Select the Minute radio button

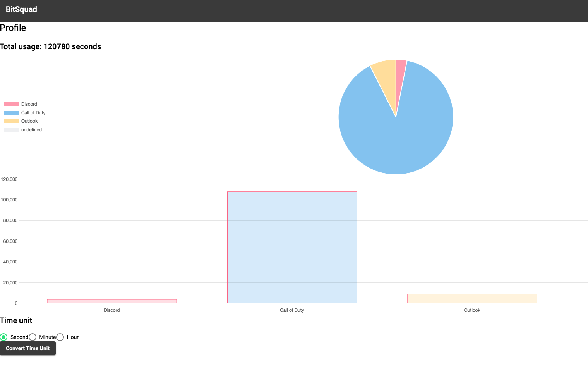coord(33,337)
